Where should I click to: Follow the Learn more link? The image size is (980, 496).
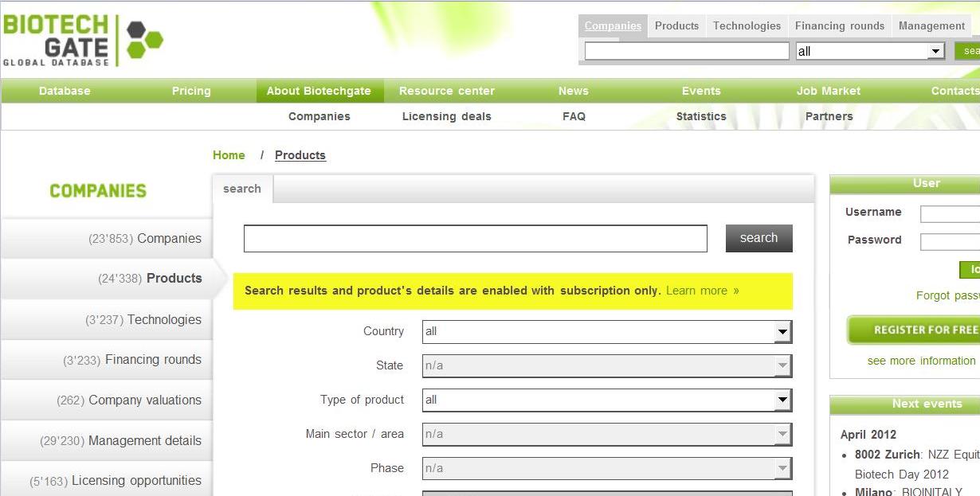tap(702, 291)
